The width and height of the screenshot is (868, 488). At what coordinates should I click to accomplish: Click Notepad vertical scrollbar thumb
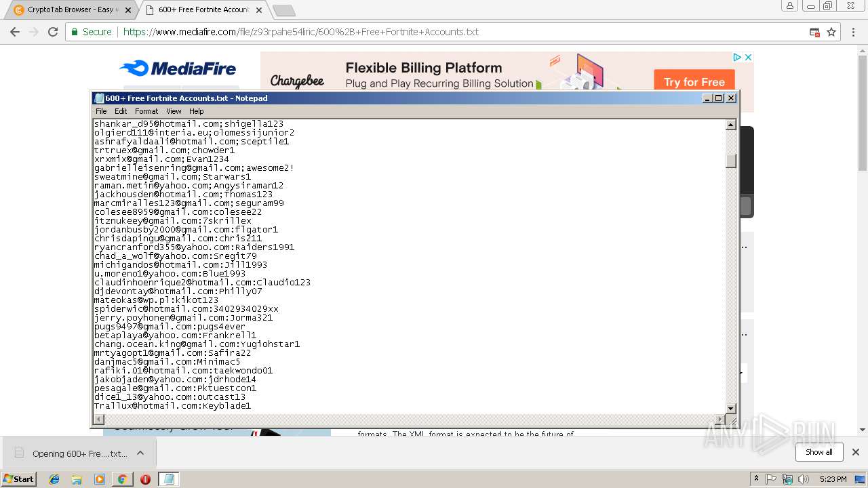731,161
